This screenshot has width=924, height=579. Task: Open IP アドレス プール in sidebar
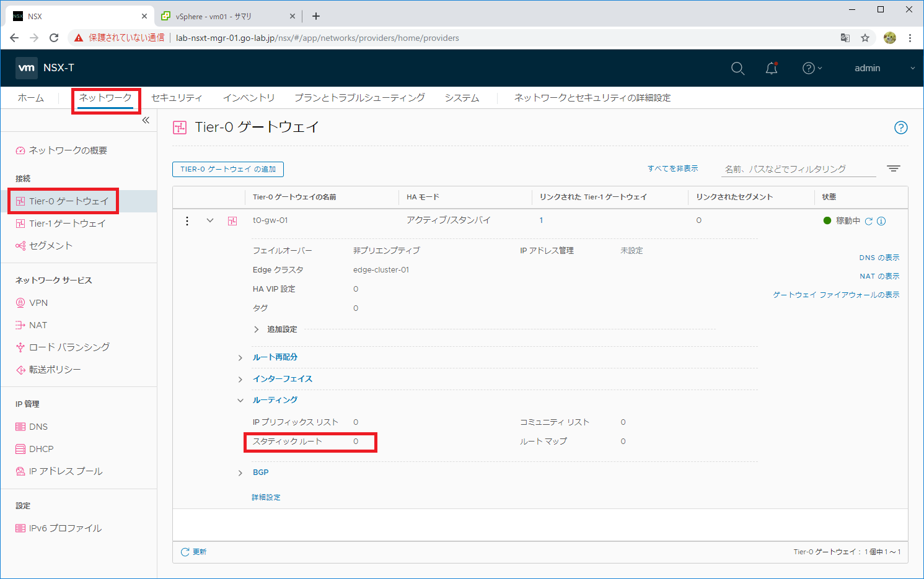point(65,471)
